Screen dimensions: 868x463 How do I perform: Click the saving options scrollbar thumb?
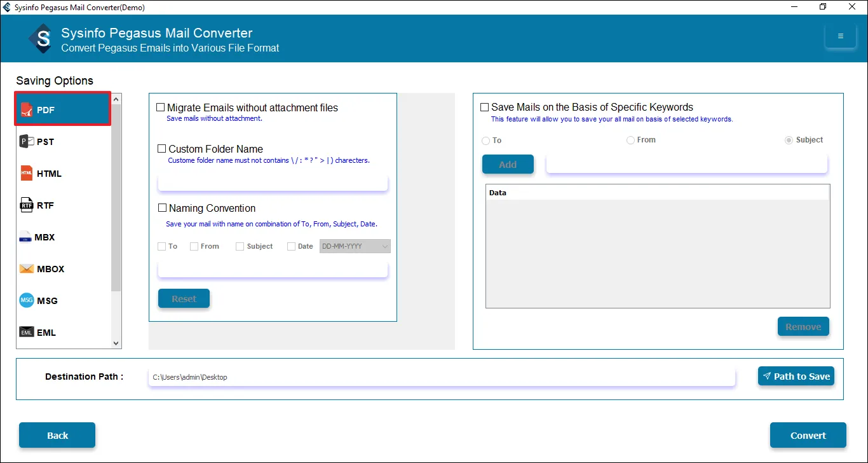[116, 198]
